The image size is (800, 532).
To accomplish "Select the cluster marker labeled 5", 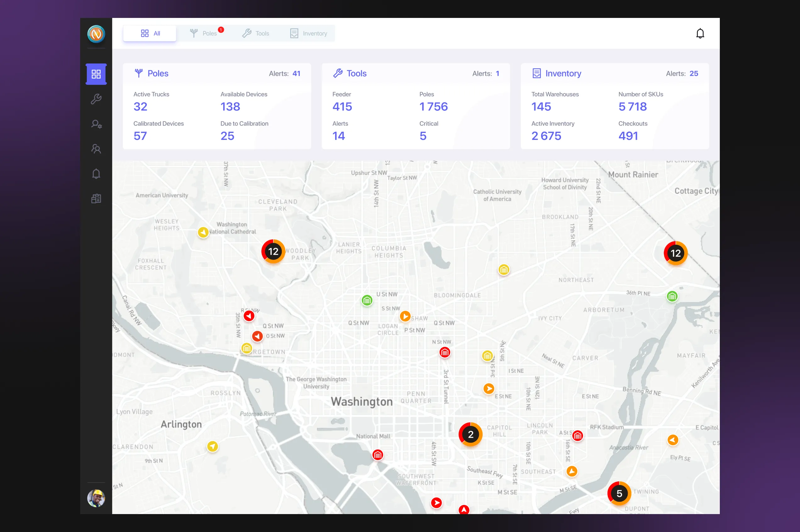I will [619, 493].
